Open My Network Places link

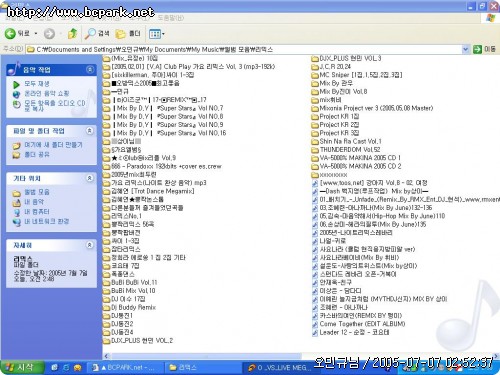coord(46,221)
